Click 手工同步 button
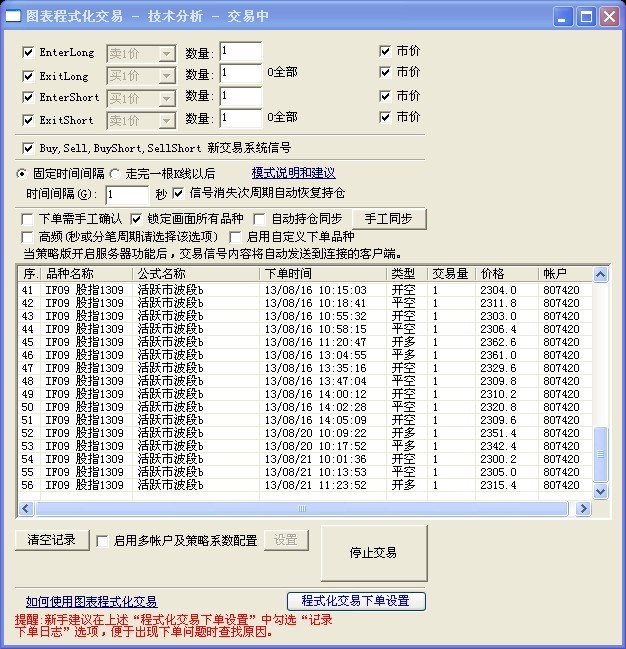The height and width of the screenshot is (649, 626). pyautogui.click(x=389, y=219)
